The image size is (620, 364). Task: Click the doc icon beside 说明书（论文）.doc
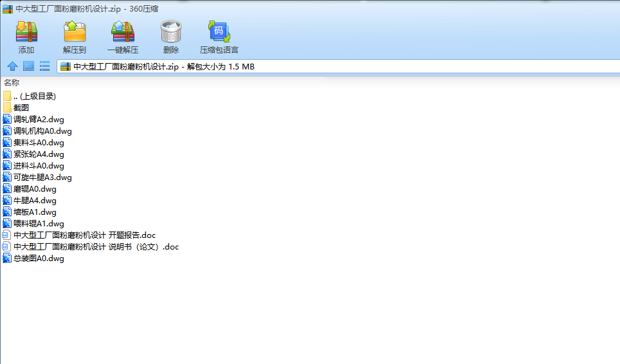tap(6, 246)
